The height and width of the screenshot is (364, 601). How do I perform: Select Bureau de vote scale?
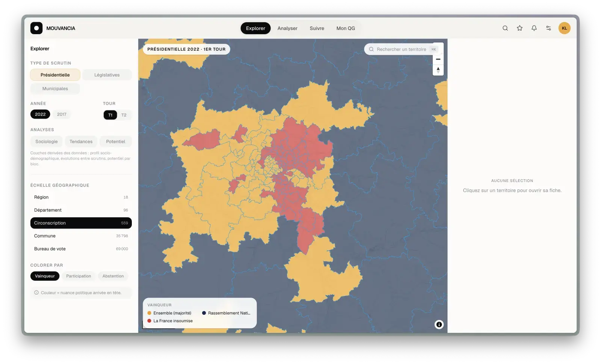(x=81, y=249)
